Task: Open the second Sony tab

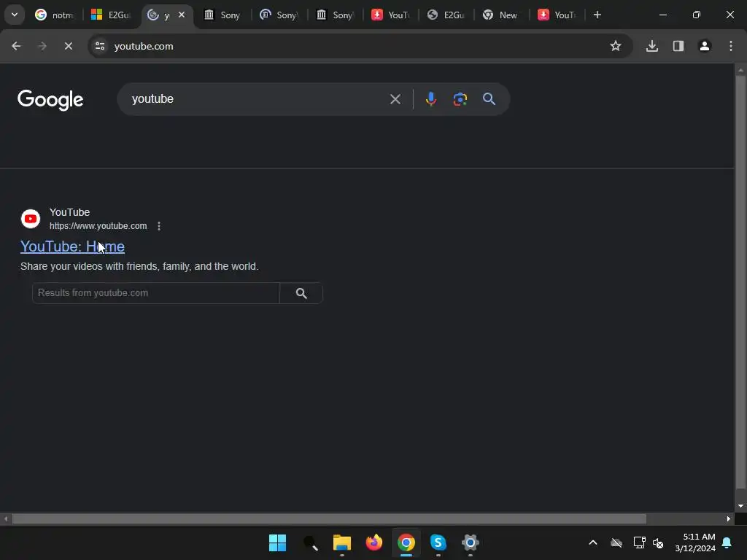Action: [278, 15]
